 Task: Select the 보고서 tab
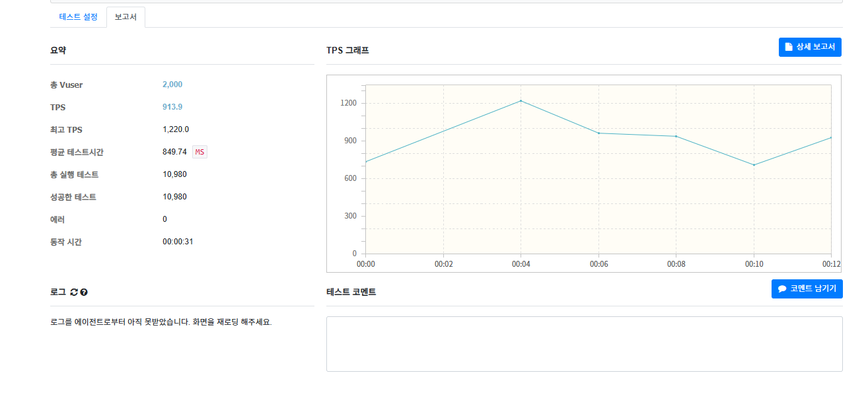pyautogui.click(x=126, y=17)
